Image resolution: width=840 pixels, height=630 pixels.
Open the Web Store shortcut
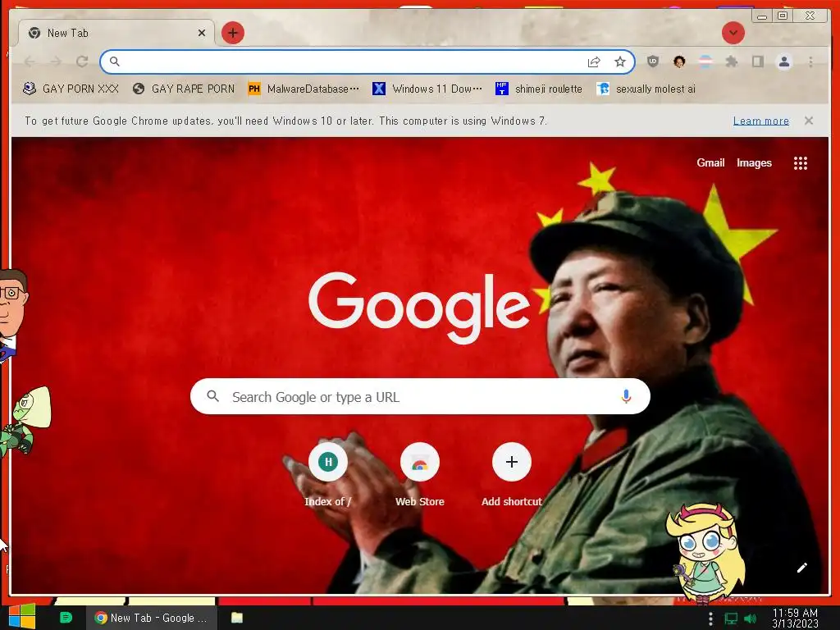(419, 474)
